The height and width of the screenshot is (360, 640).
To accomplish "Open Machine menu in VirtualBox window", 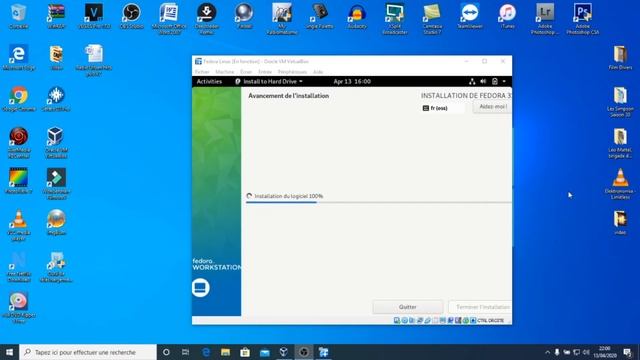I will click(x=224, y=72).
